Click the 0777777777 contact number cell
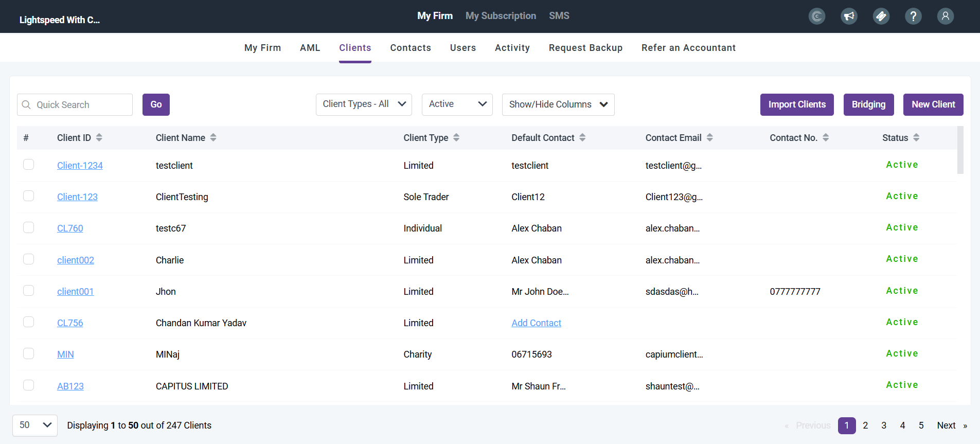Screen dimensions: 980x444 [x=795, y=292]
